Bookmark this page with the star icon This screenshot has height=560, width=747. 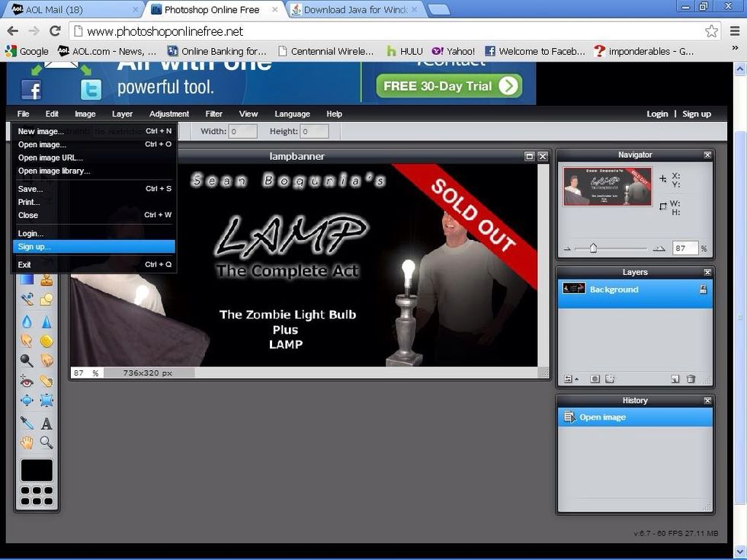click(711, 31)
